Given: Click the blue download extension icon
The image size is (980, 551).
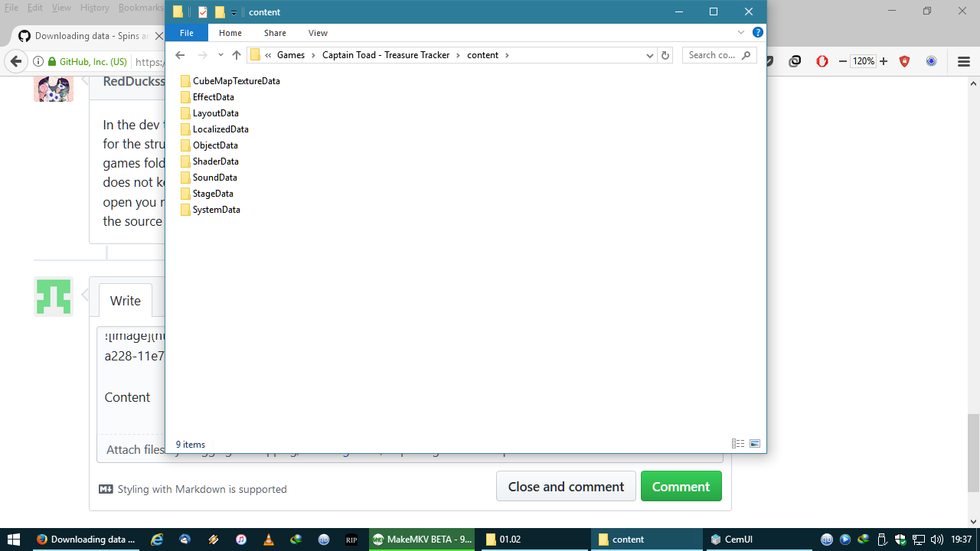Looking at the screenshot, I should click(932, 62).
